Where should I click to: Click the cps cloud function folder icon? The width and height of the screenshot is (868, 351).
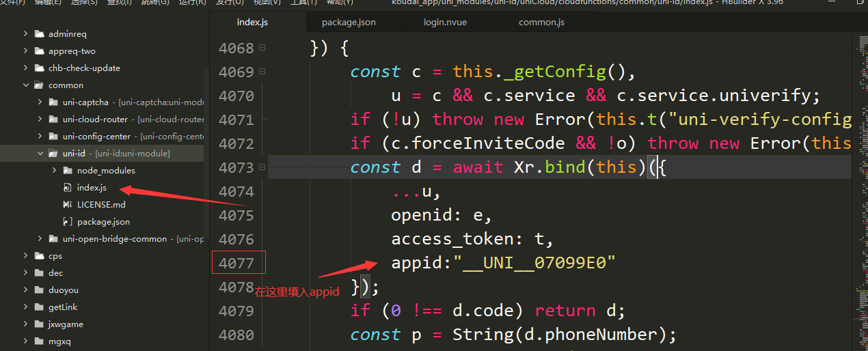tap(39, 256)
